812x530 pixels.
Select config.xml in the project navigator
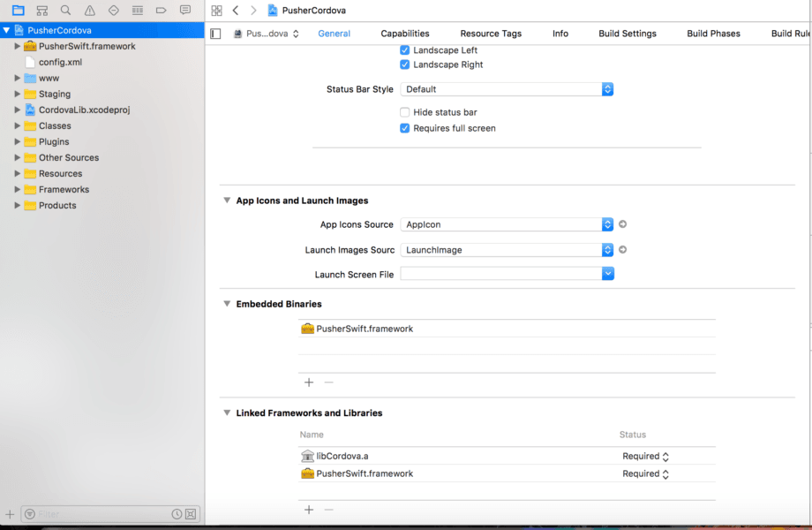point(60,62)
